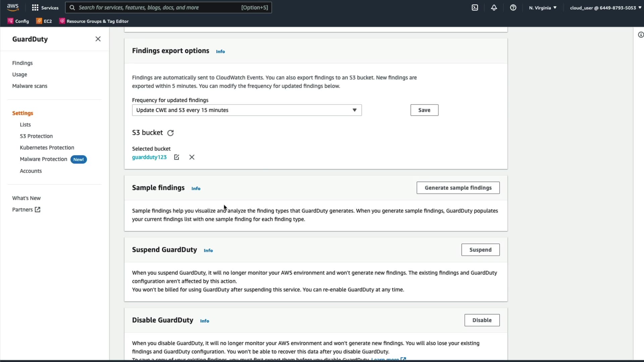
Task: Open the guardduty123 bucket link
Action: [x=149, y=157]
